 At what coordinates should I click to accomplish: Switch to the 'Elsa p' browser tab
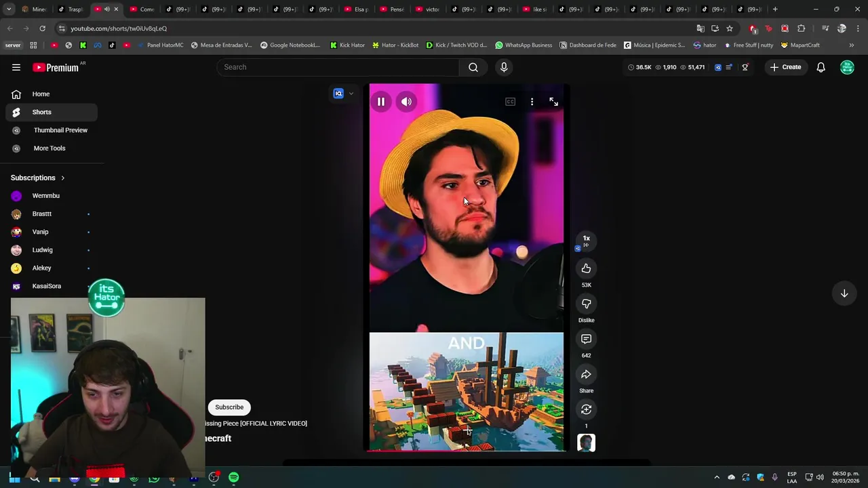click(356, 9)
